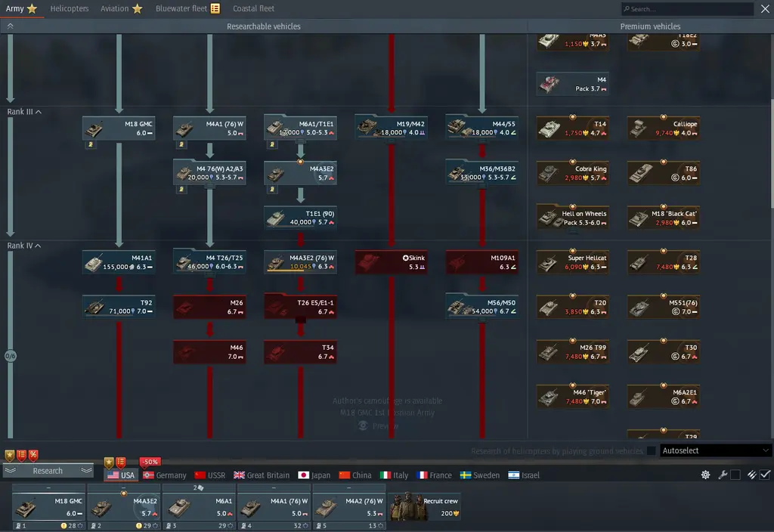The height and width of the screenshot is (532, 774).
Task: Click the Search input field
Action: tap(687, 9)
